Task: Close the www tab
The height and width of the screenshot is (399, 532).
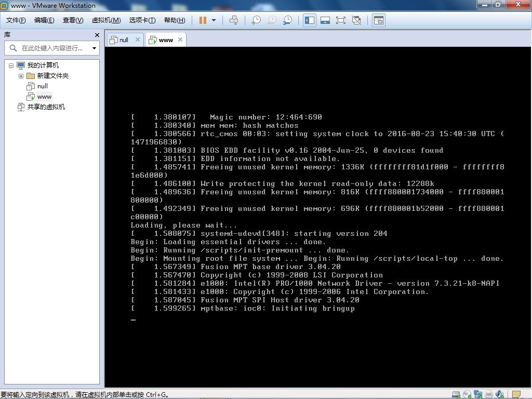Action: point(180,39)
